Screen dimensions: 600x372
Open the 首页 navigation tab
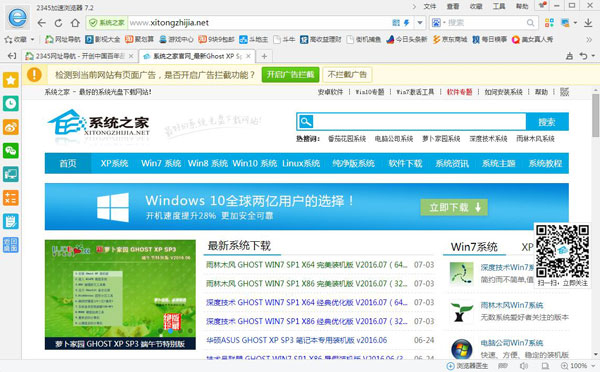coord(68,163)
